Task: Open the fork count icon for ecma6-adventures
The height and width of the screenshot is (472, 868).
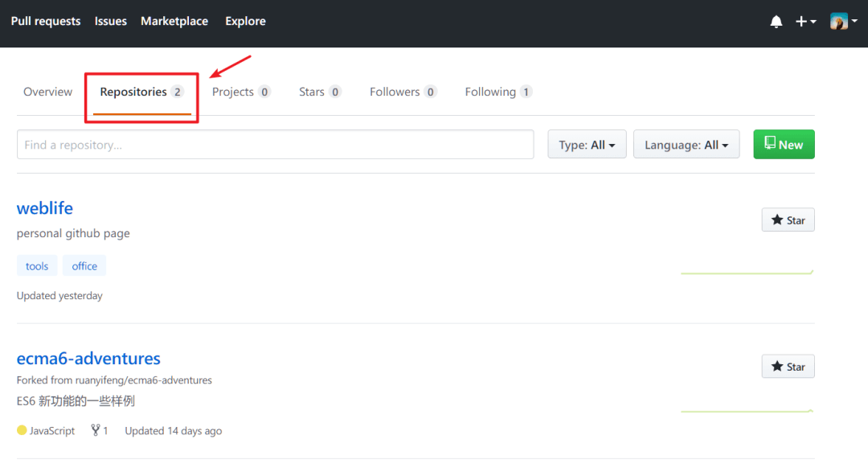Action: [x=100, y=430]
